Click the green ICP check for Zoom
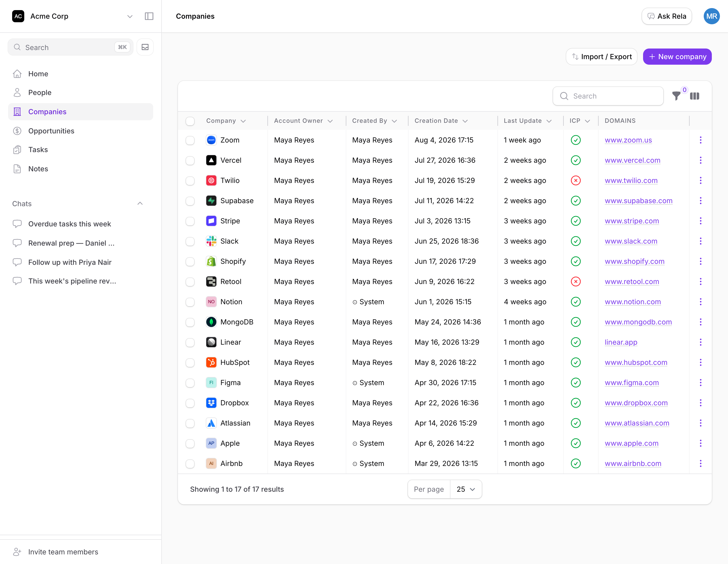Image resolution: width=728 pixels, height=564 pixels. (576, 140)
